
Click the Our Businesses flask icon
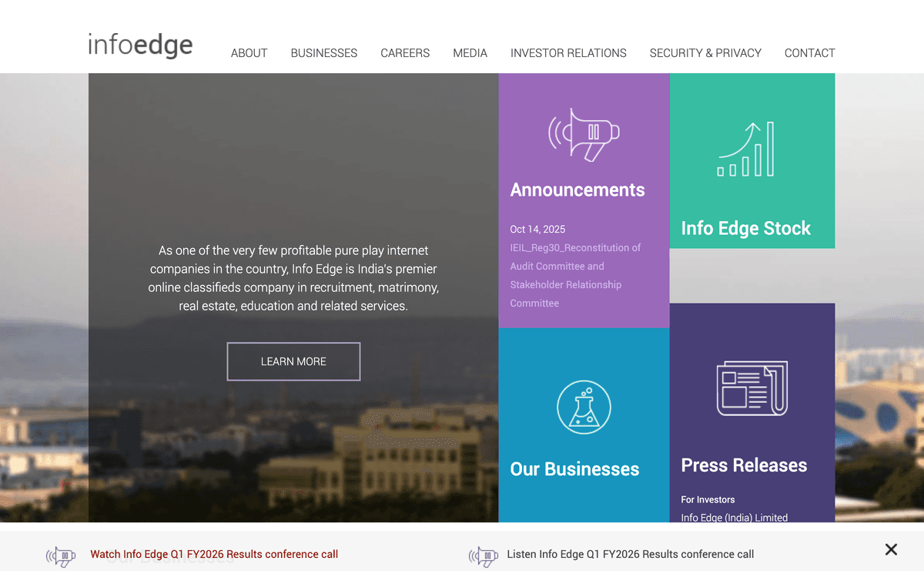(x=584, y=408)
